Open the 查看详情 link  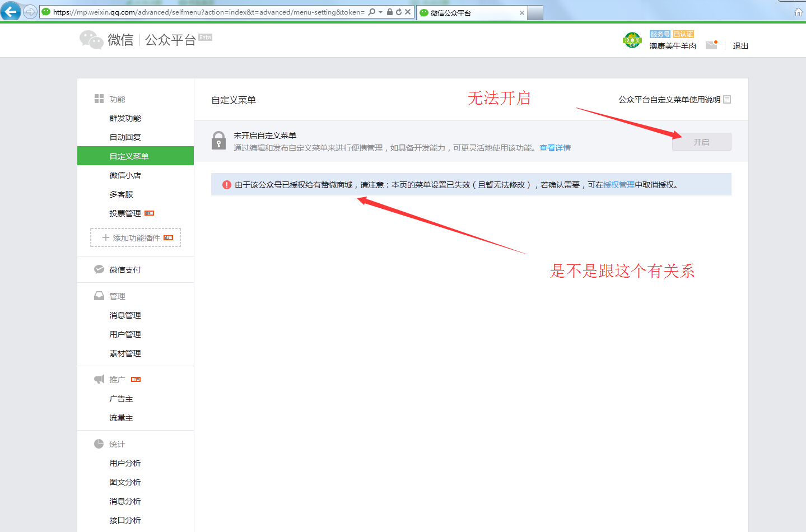(x=555, y=147)
